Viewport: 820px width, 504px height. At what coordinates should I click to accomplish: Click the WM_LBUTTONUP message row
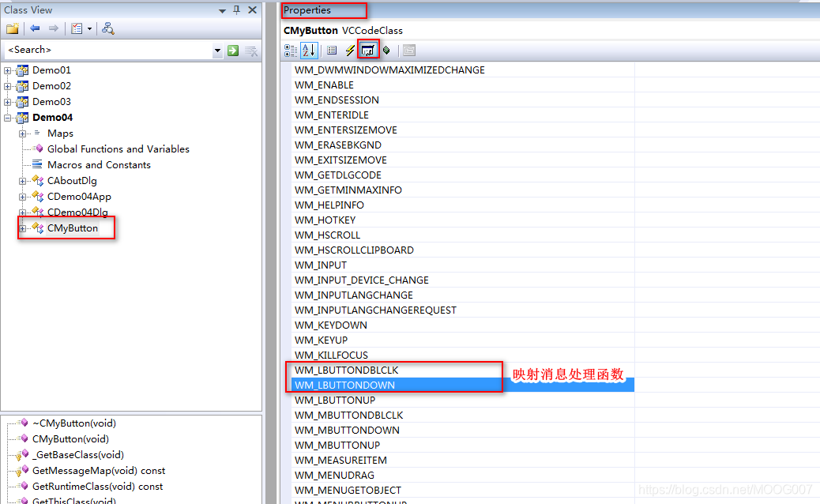coord(463,401)
